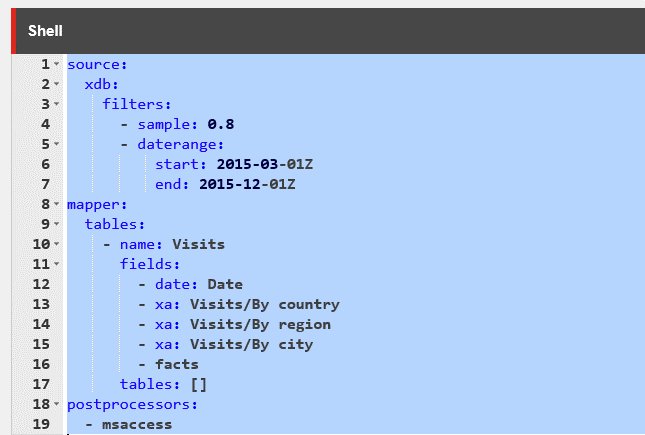Click the Visits/By city field text
Screen dimensions: 645x435
click(251, 344)
